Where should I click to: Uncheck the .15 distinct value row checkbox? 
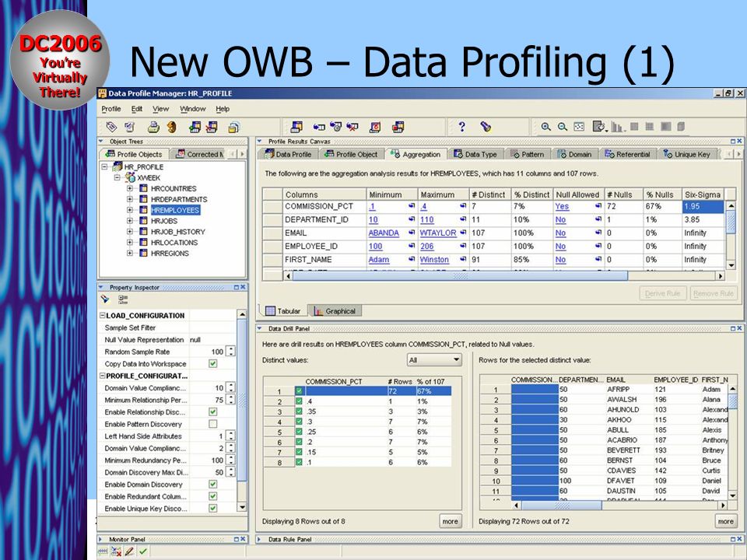pyautogui.click(x=299, y=452)
